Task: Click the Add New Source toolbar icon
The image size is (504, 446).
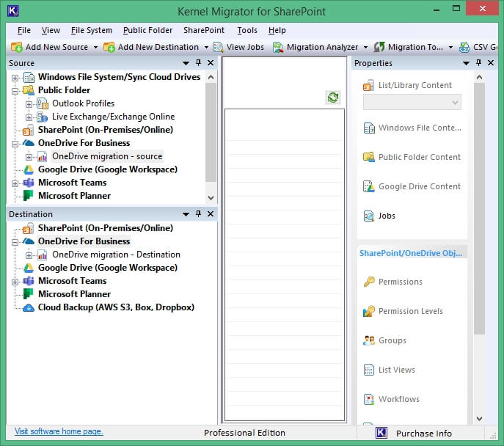Action: click(16, 47)
